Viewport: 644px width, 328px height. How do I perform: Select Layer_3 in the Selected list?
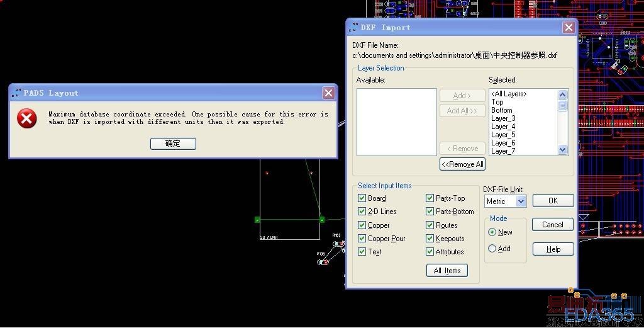503,118
